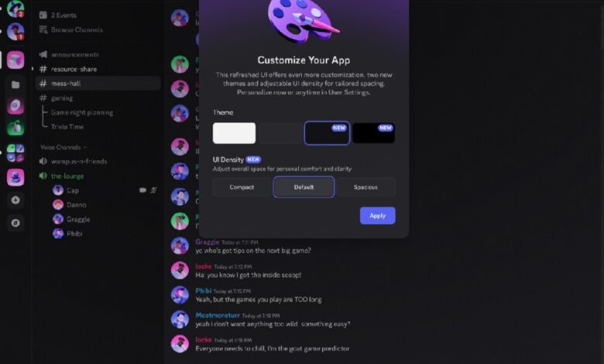The height and width of the screenshot is (364, 604).
Task: Click the wumpus-n-friends voice speaker icon
Action: [43, 161]
